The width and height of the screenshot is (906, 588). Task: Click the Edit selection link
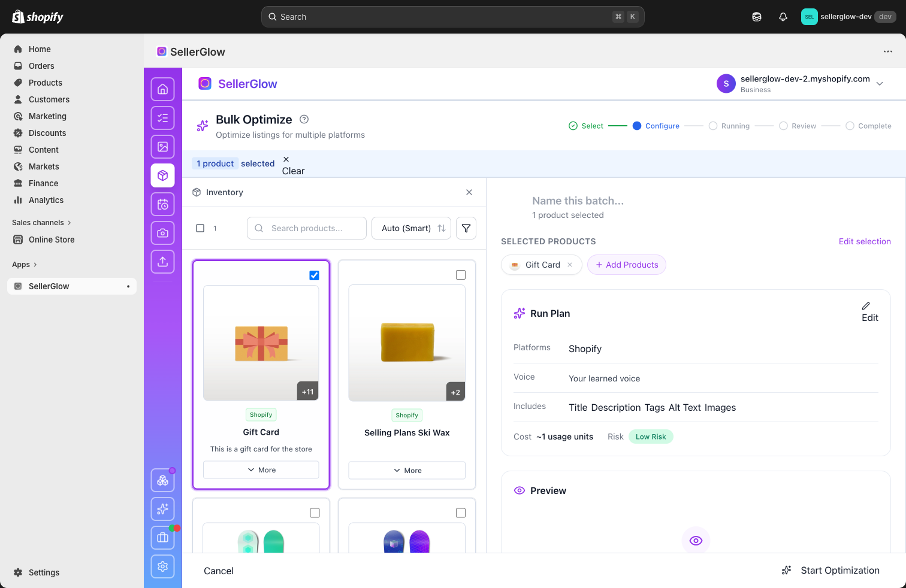[864, 241]
